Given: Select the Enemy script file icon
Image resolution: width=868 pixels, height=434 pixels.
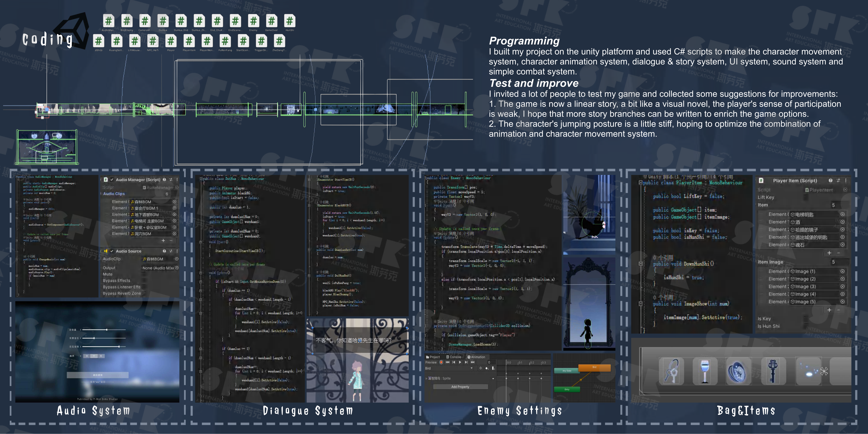Looking at the screenshot, I should [253, 21].
